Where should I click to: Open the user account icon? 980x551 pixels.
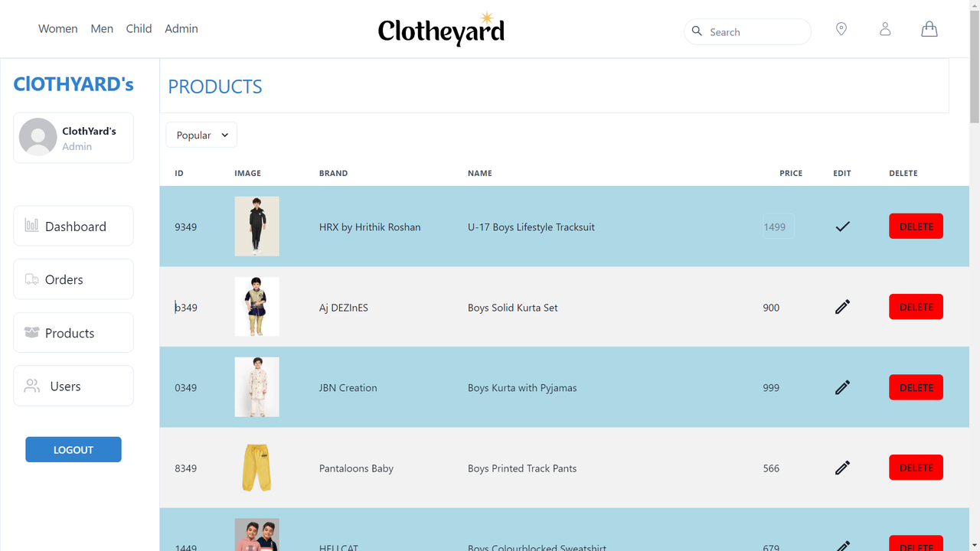[885, 29]
